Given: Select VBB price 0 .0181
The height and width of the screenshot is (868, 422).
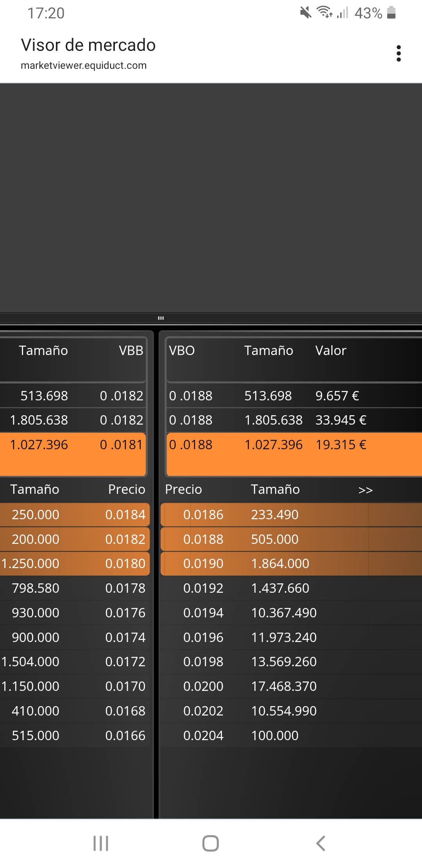Looking at the screenshot, I should (x=122, y=445).
